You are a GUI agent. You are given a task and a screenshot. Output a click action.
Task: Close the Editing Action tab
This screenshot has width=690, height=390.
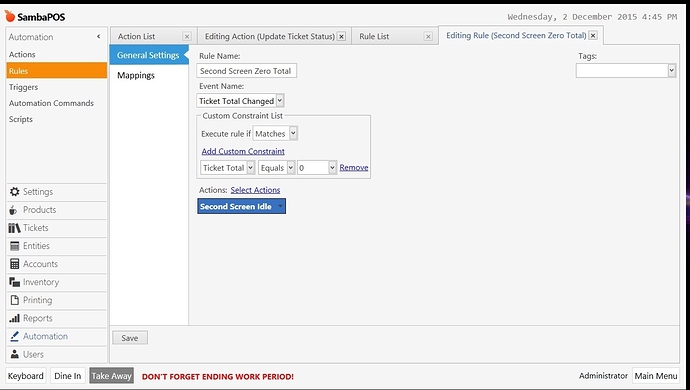click(x=341, y=37)
